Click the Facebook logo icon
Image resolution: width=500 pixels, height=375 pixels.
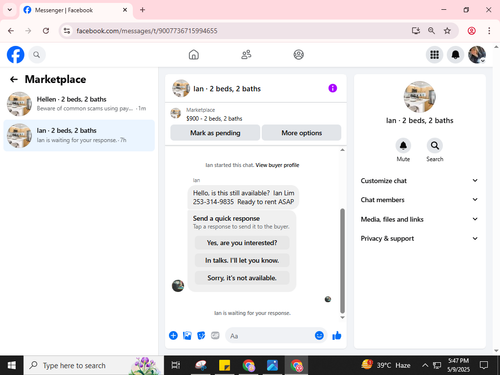(x=16, y=55)
